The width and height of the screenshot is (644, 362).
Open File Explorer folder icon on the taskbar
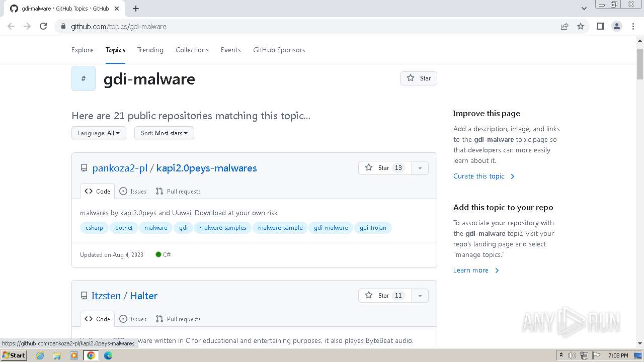[x=57, y=355]
